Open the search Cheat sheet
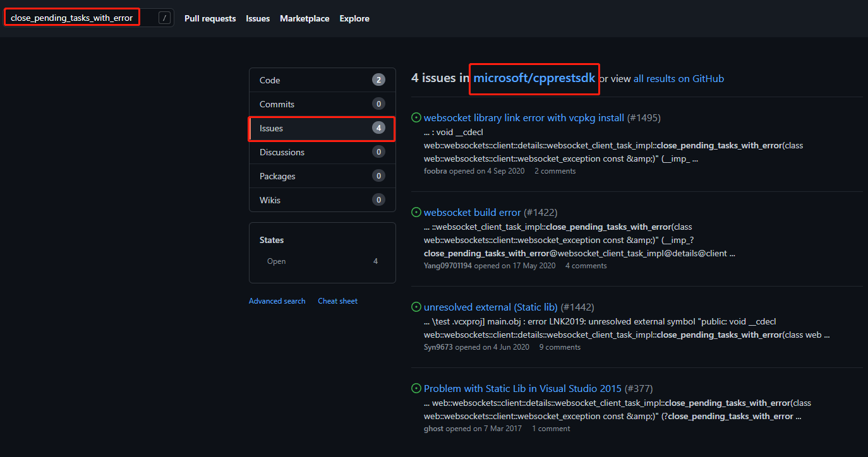Viewport: 868px width, 457px height. 337,300
